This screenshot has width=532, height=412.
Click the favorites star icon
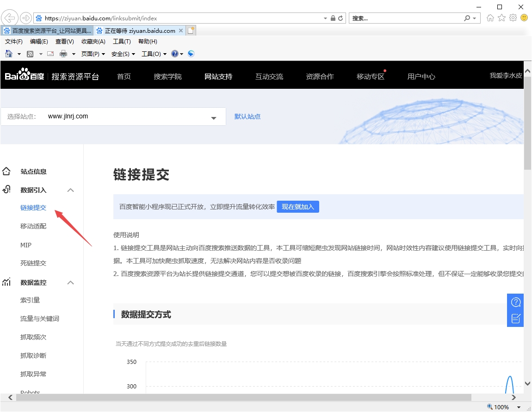501,18
